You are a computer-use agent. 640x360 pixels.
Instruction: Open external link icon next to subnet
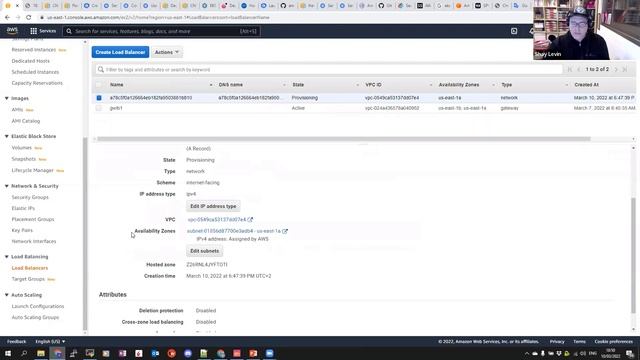tap(285, 231)
